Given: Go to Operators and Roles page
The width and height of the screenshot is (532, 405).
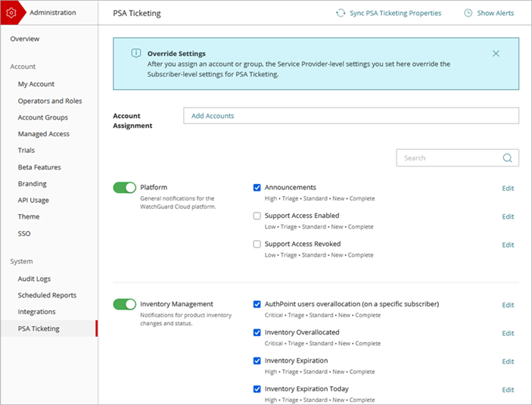Looking at the screenshot, I should (x=50, y=101).
